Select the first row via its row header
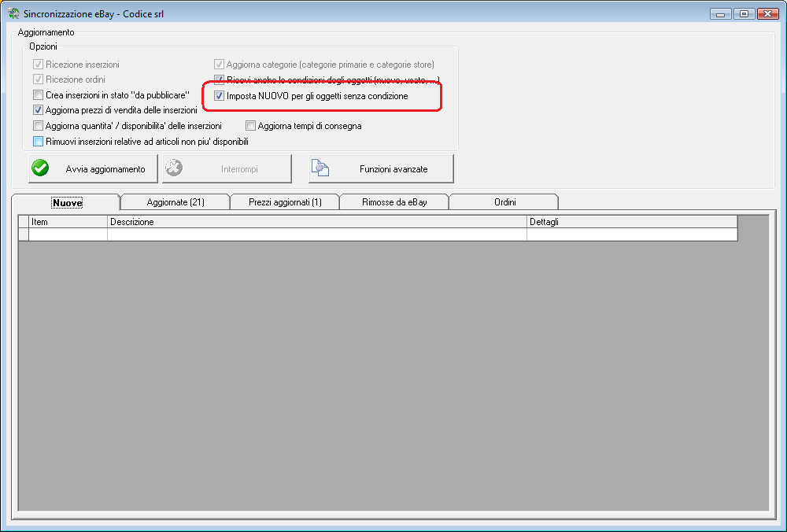 click(24, 235)
